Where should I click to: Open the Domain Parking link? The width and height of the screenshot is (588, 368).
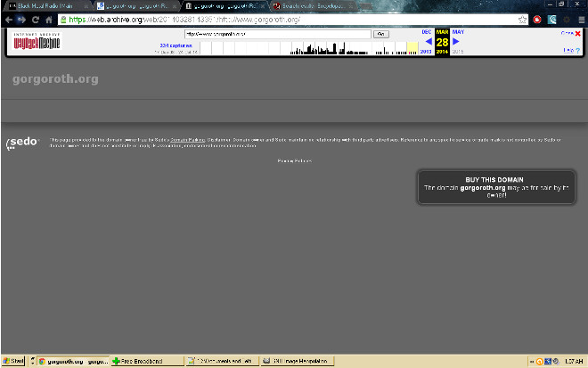click(187, 140)
